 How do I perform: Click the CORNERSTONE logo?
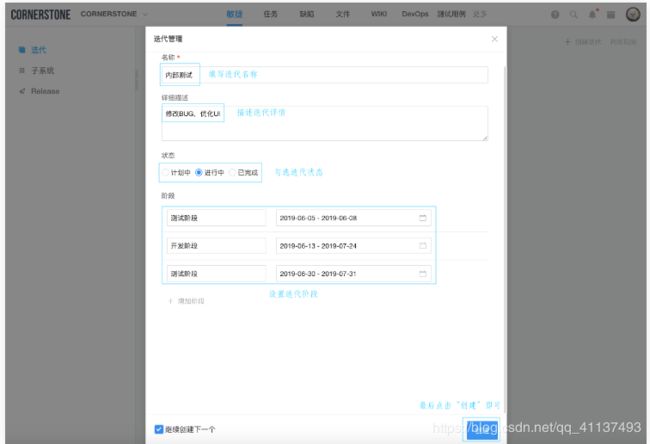pyautogui.click(x=41, y=15)
